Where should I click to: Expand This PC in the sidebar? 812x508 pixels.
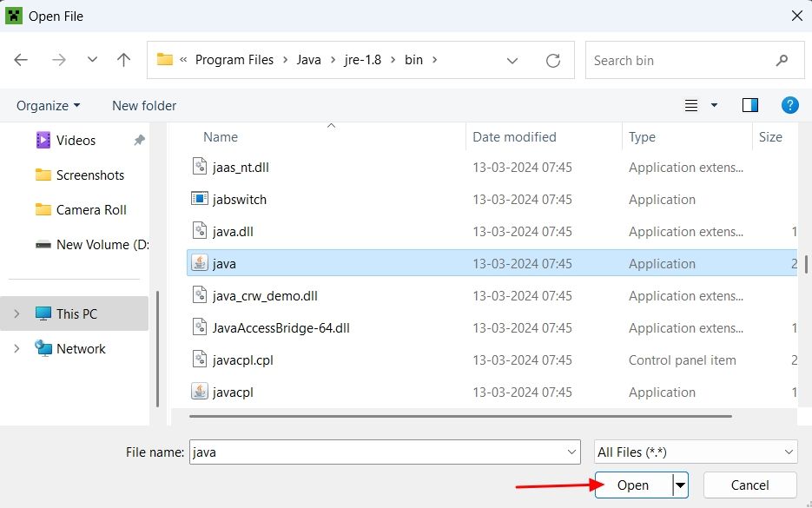17,313
